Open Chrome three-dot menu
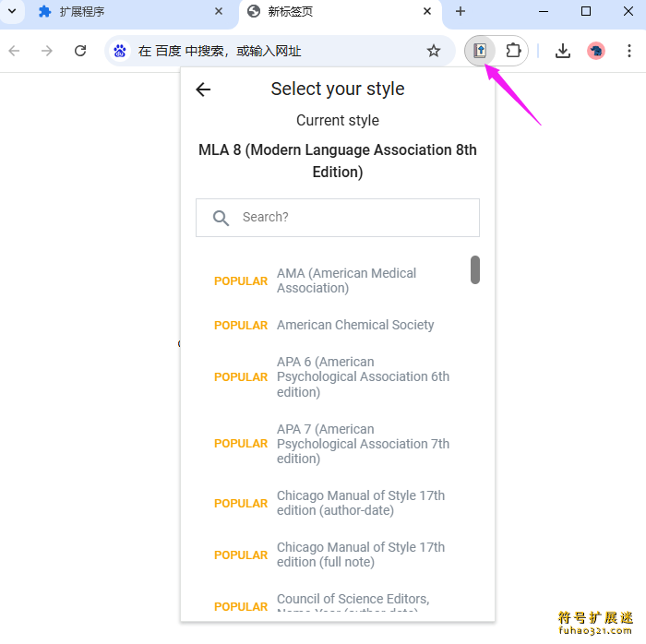The height and width of the screenshot is (644, 646). tap(629, 51)
